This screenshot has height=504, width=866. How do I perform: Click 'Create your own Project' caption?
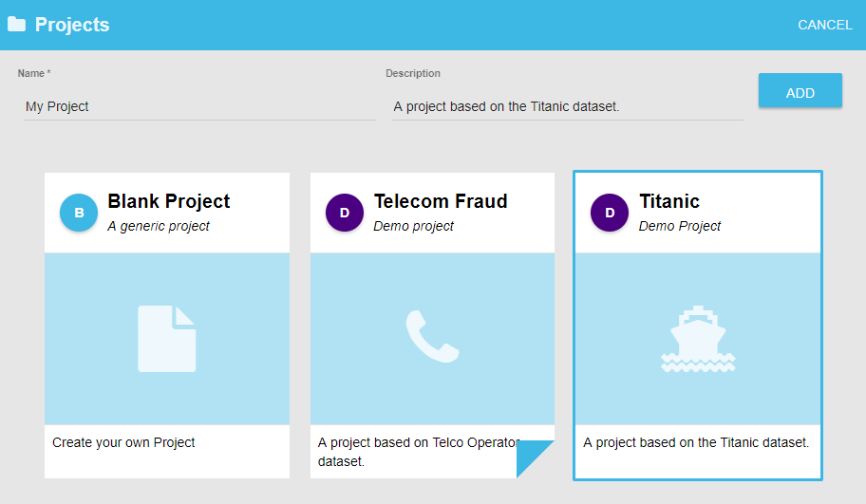[x=123, y=442]
